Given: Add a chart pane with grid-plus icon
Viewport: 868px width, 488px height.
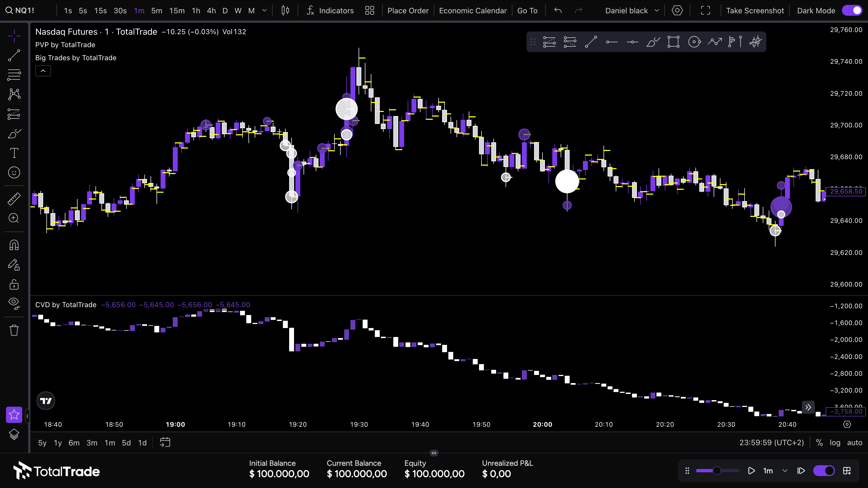Looking at the screenshot, I should pos(847,470).
